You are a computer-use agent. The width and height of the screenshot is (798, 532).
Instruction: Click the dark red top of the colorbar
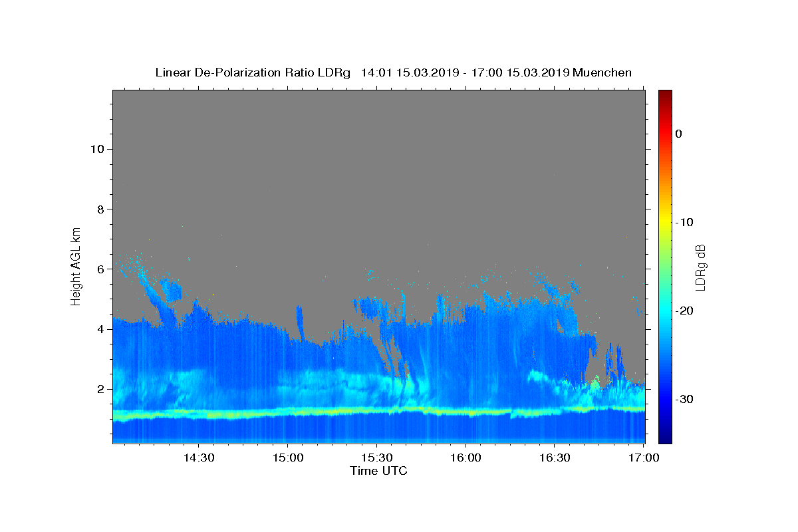(665, 94)
